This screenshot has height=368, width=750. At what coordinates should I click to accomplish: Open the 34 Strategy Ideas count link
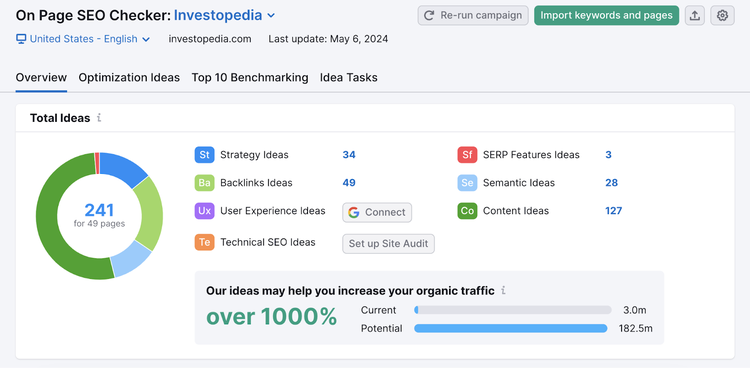tap(349, 155)
